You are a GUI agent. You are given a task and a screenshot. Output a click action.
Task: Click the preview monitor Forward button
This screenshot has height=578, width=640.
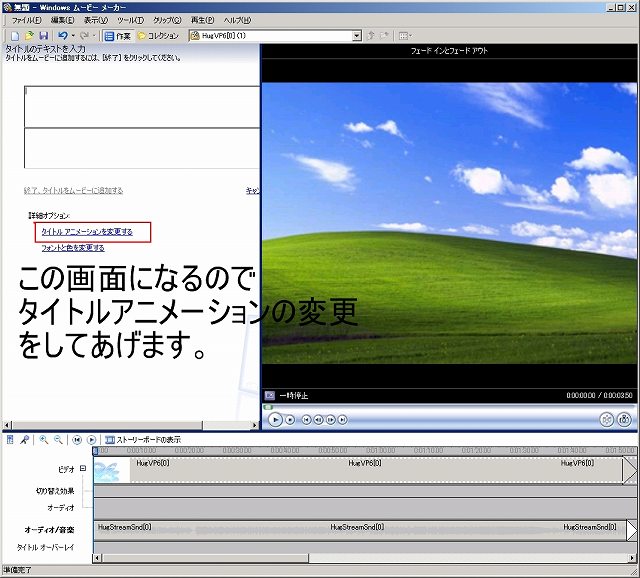pyautogui.click(x=343, y=420)
